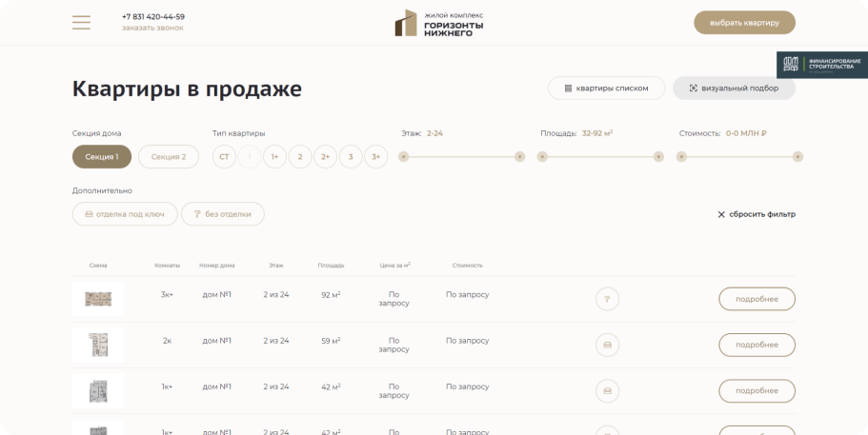Click Цена за м² column header
The width and height of the screenshot is (868, 435).
[395, 266]
